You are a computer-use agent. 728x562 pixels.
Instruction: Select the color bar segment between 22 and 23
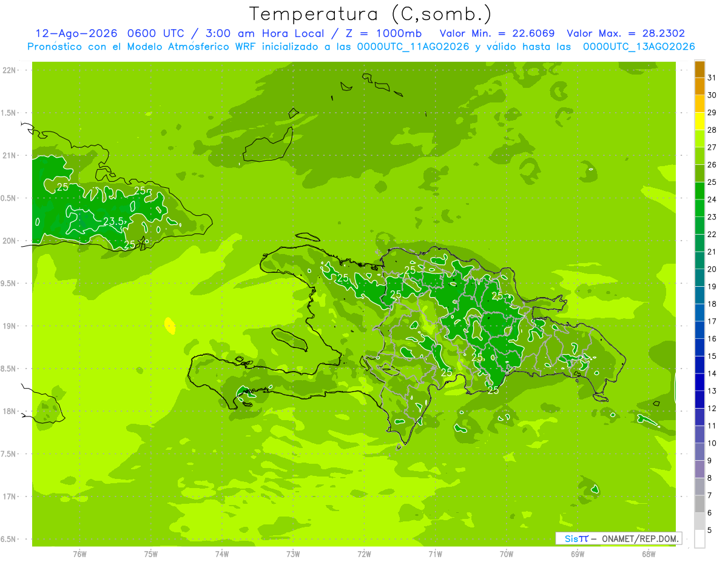[699, 226]
